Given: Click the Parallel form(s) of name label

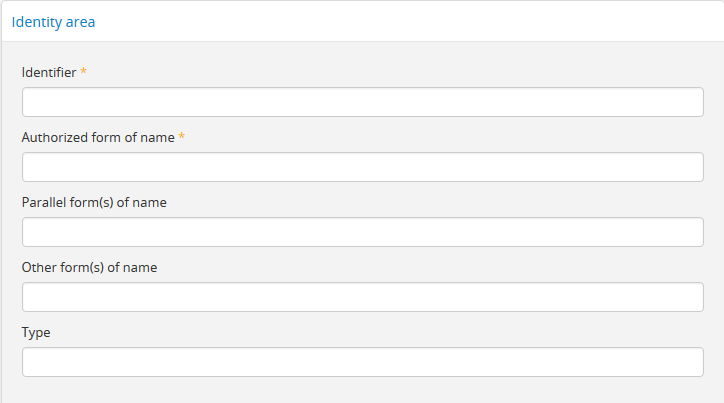Looking at the screenshot, I should [x=94, y=202].
